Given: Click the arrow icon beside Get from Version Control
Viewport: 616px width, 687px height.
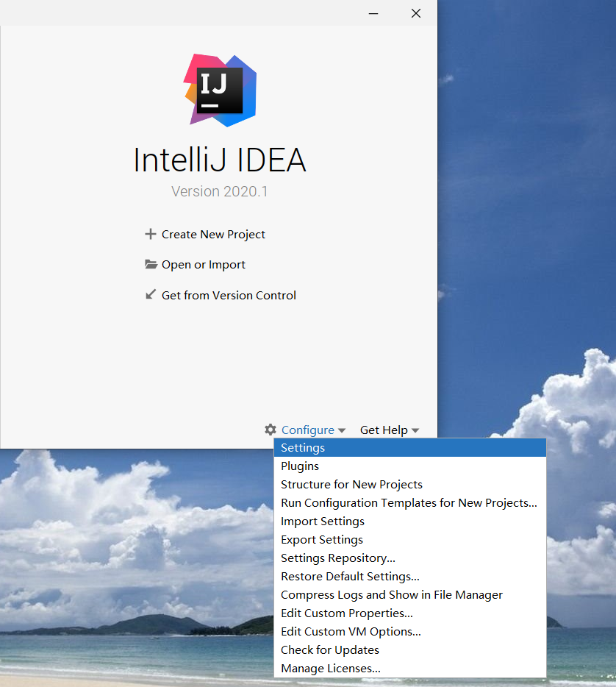Looking at the screenshot, I should click(151, 294).
